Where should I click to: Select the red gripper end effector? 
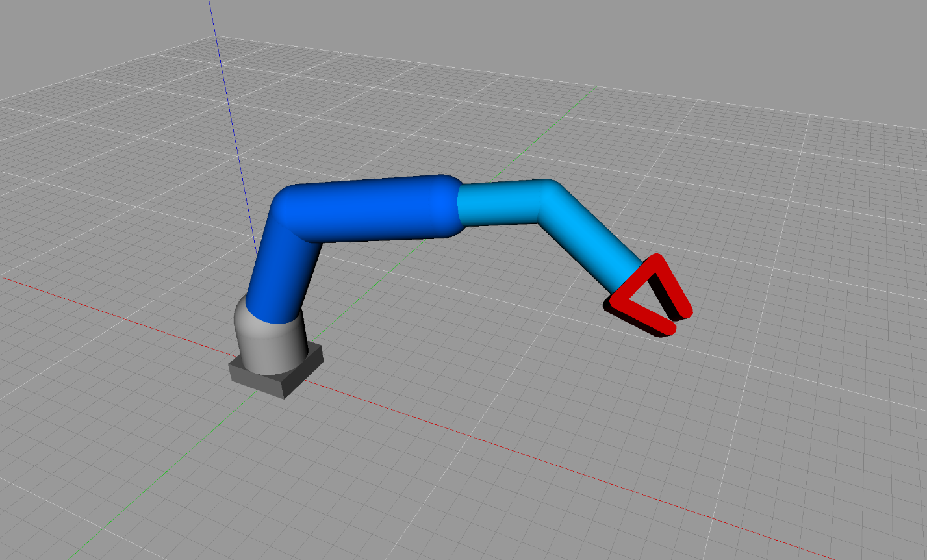click(650, 292)
